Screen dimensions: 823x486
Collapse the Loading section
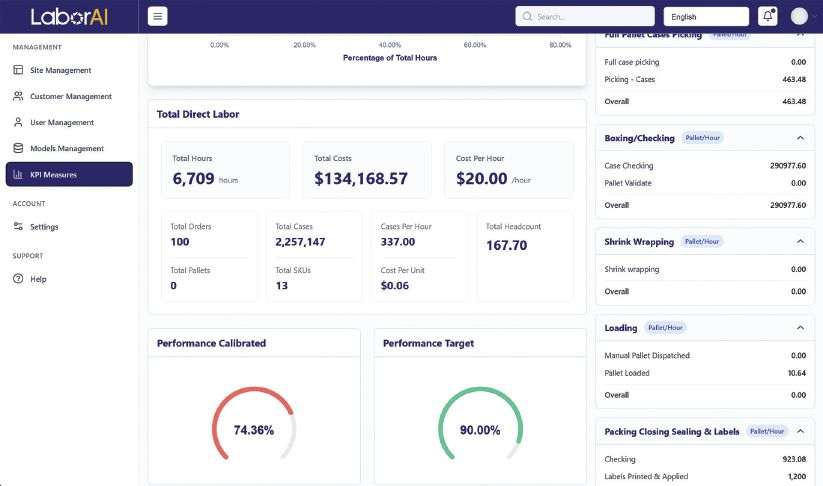pyautogui.click(x=800, y=327)
